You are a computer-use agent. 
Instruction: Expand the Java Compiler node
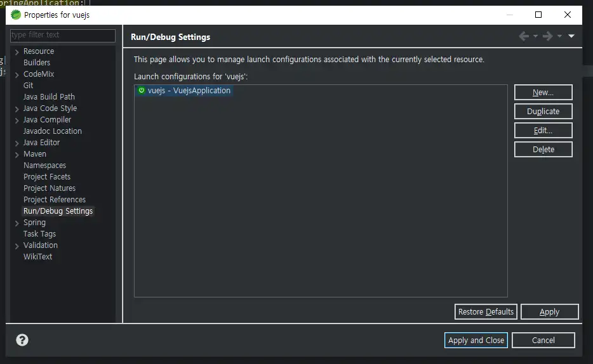pos(17,120)
